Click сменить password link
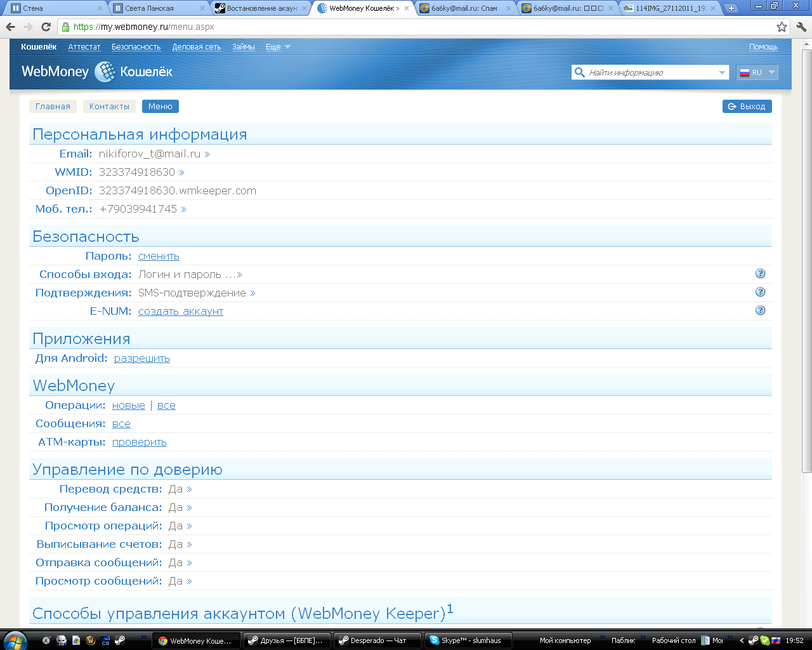 (x=159, y=256)
